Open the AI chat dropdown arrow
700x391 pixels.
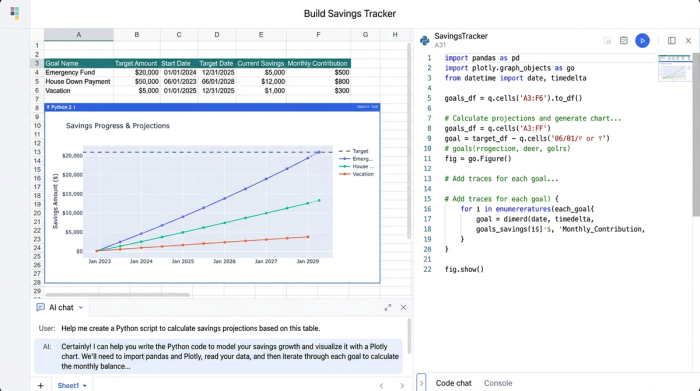pyautogui.click(x=81, y=308)
